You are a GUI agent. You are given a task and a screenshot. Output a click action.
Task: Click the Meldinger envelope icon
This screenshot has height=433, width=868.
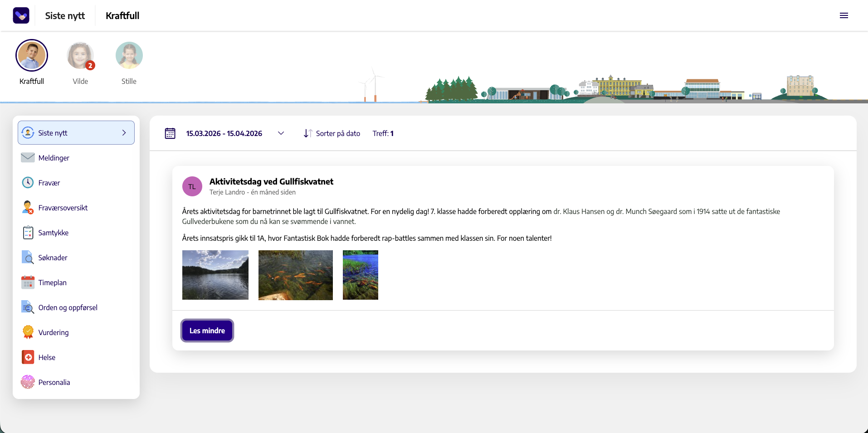point(28,157)
